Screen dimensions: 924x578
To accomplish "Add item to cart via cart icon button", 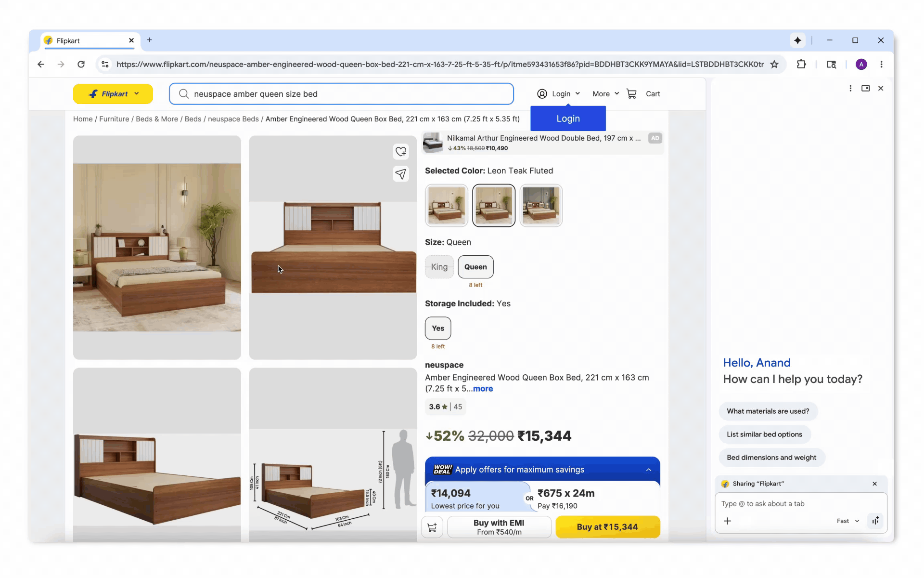I will pos(432,527).
